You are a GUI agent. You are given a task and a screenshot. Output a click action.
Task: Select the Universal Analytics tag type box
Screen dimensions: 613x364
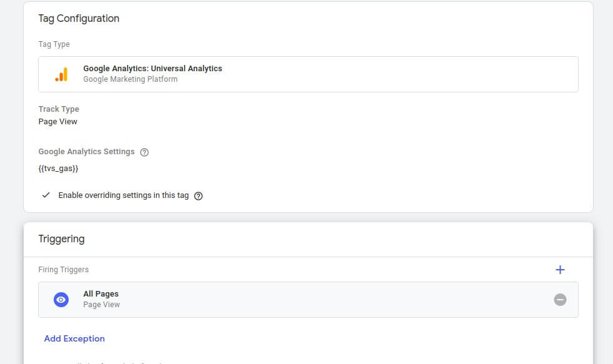click(308, 74)
